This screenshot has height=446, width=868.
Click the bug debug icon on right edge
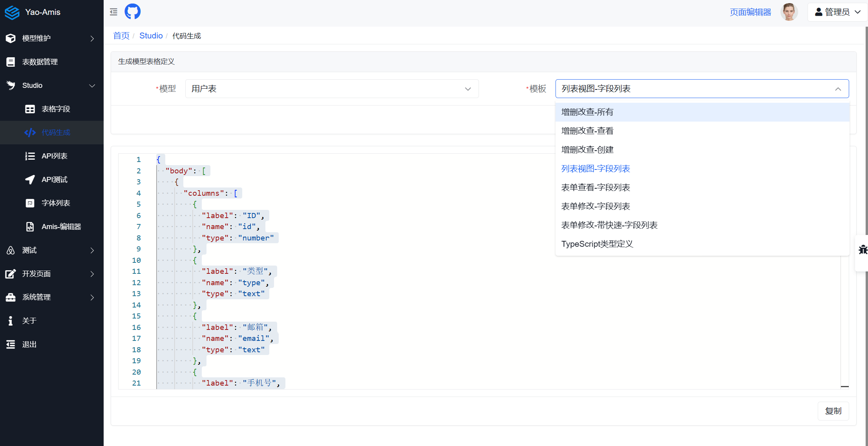click(863, 249)
